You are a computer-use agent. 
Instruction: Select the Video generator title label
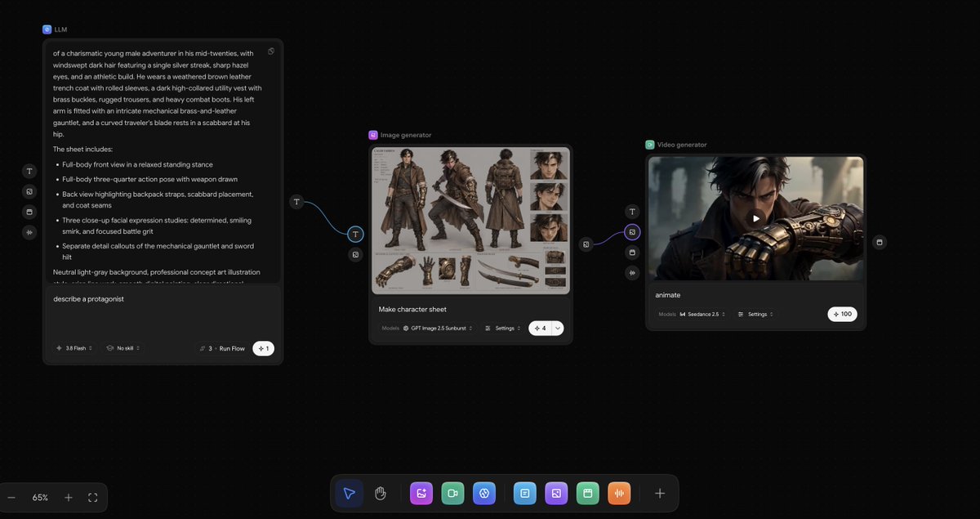point(682,145)
